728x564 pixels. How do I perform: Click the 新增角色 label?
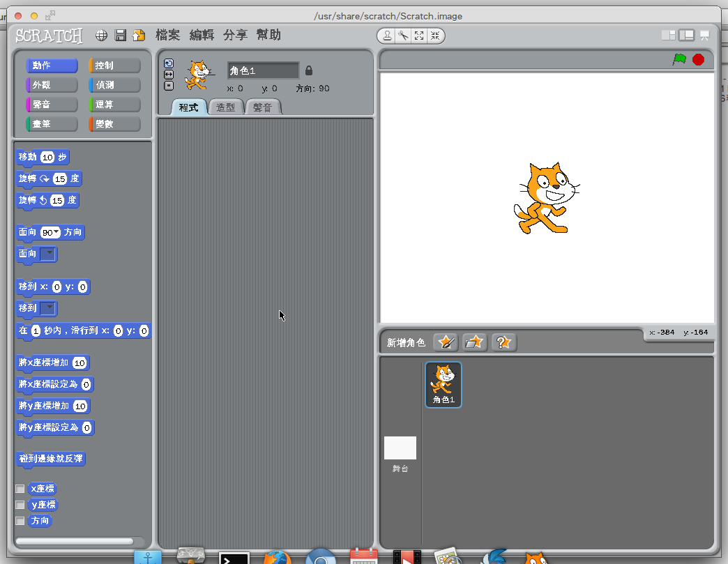(x=406, y=342)
